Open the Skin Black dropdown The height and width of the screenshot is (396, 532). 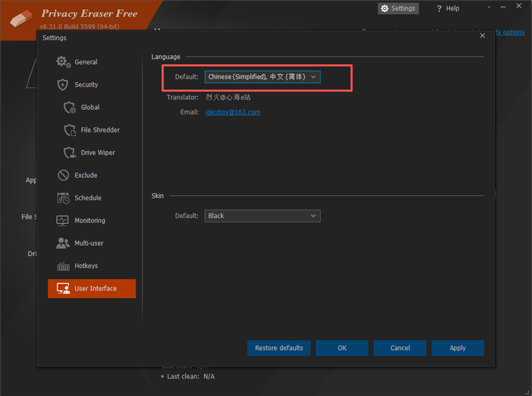point(262,216)
